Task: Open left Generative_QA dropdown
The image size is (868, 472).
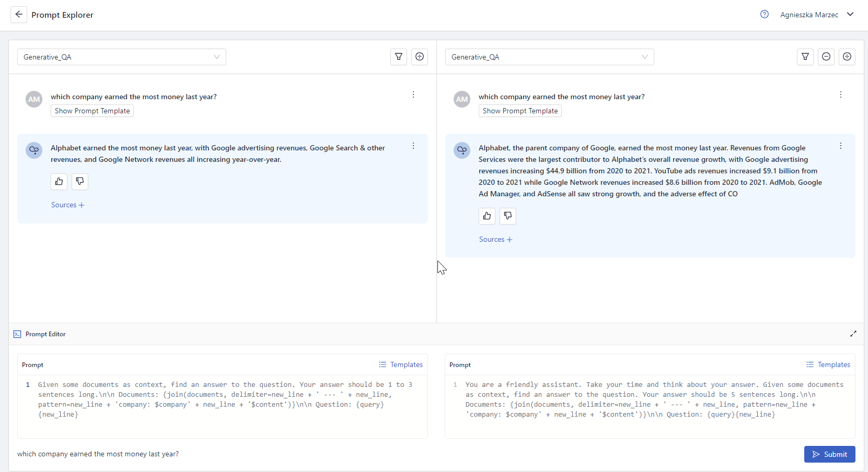Action: [x=122, y=57]
